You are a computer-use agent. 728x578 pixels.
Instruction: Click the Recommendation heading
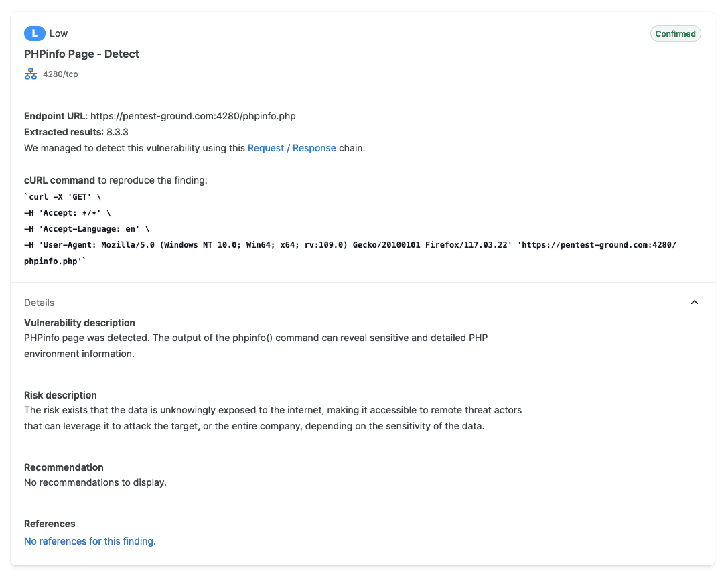[x=64, y=467]
